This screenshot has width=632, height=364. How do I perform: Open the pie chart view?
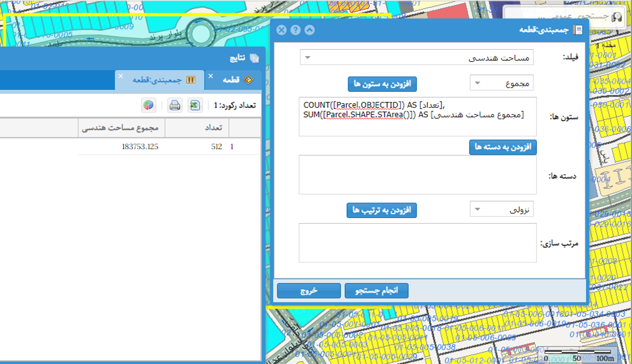(x=148, y=105)
